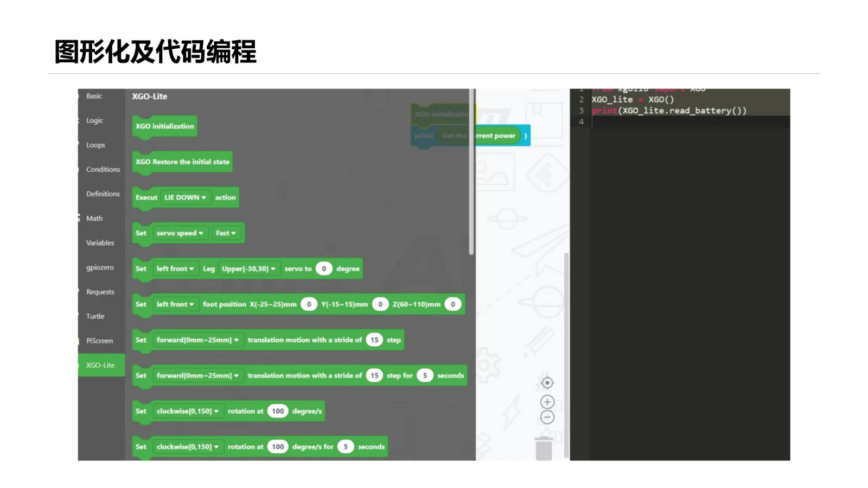
Task: Click the zoom out minus icon
Action: coord(547,417)
